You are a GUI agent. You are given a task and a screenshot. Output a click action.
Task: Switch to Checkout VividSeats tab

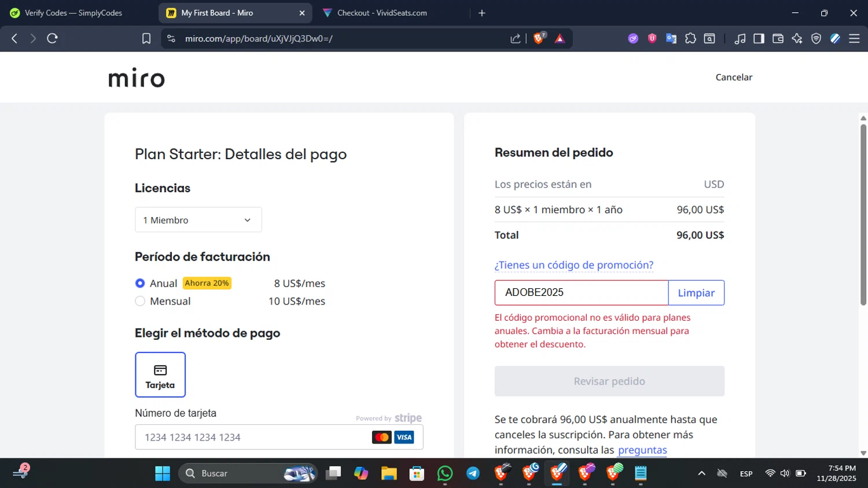click(382, 13)
